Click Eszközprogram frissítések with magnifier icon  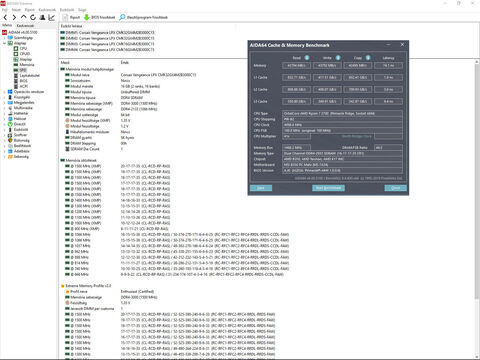(144, 17)
